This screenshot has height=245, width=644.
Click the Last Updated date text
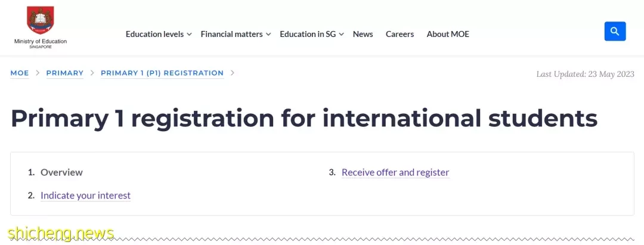click(586, 74)
